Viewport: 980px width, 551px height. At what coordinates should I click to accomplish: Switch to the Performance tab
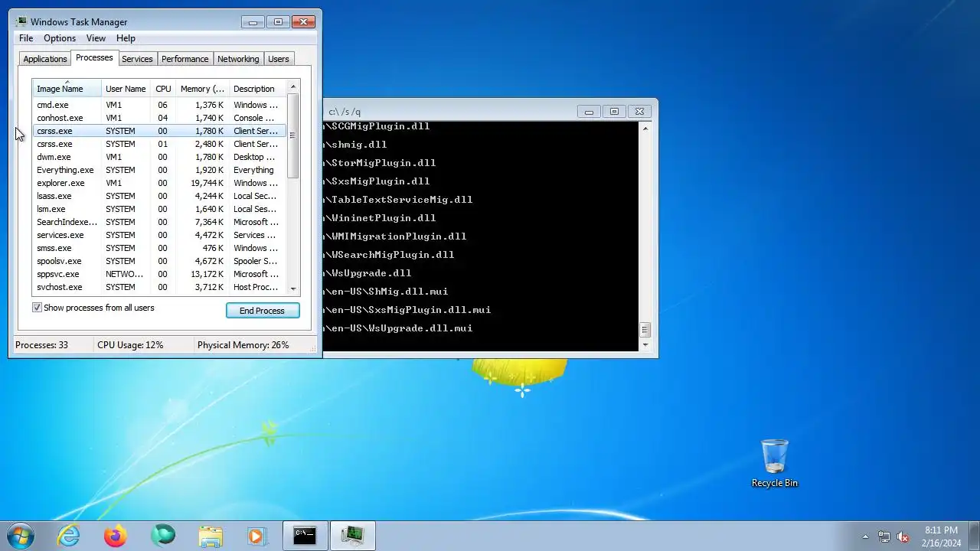tap(185, 59)
